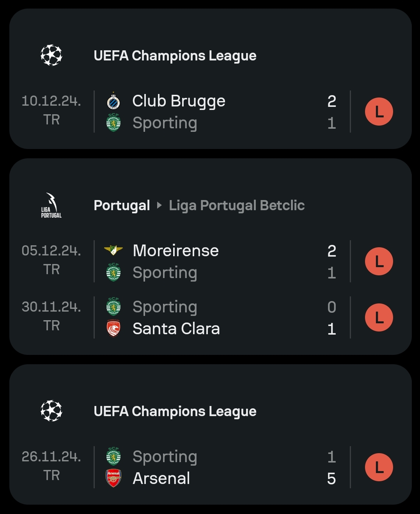Click loss badge for Moreirense match
Viewport: 420px width, 514px height.
(379, 261)
